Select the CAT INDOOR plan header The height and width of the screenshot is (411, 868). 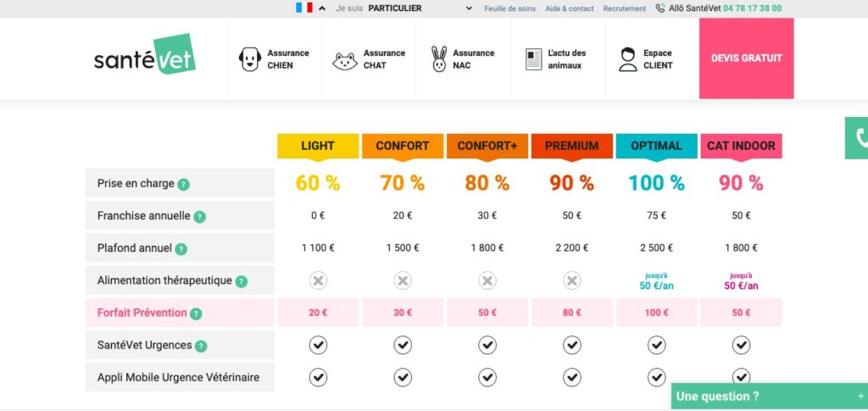[741, 146]
